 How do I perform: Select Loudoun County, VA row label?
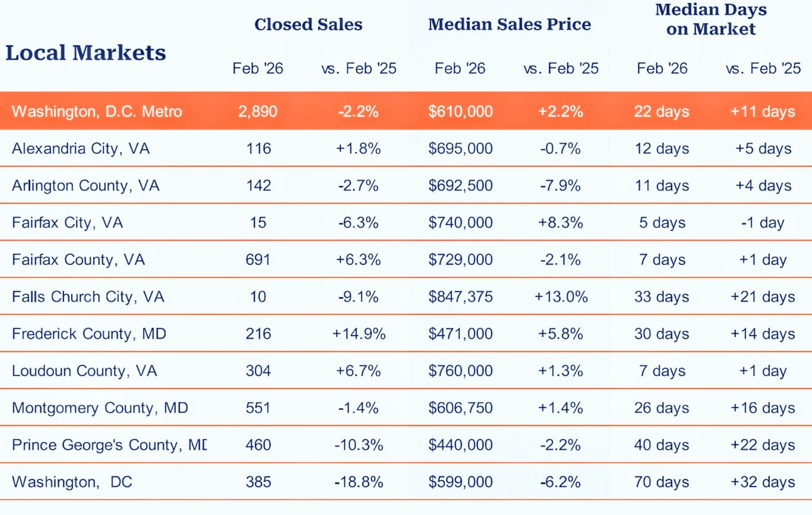pos(84,371)
